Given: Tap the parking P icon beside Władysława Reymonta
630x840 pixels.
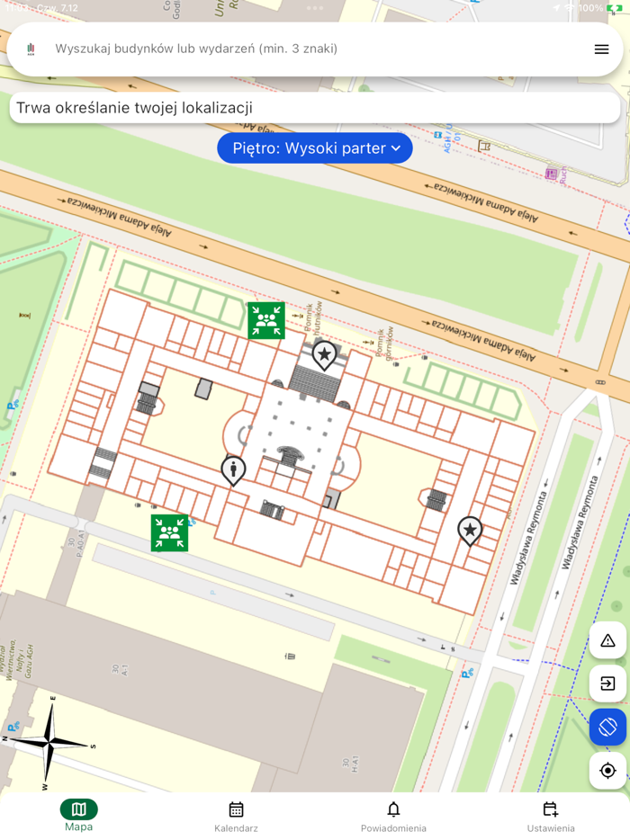Looking at the screenshot, I should pyautogui.click(x=467, y=673).
